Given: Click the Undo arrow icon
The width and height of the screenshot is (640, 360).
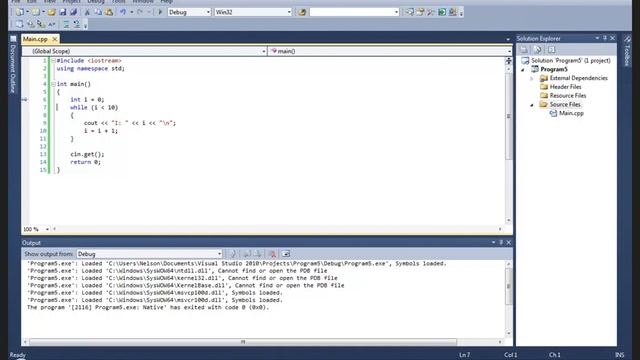Looking at the screenshot, I should coord(122,12).
